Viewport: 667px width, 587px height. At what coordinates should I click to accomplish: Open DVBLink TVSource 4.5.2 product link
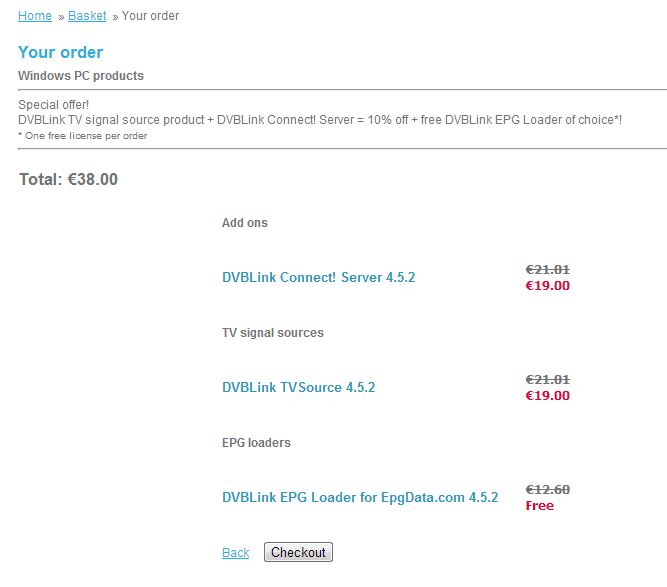[x=298, y=387]
